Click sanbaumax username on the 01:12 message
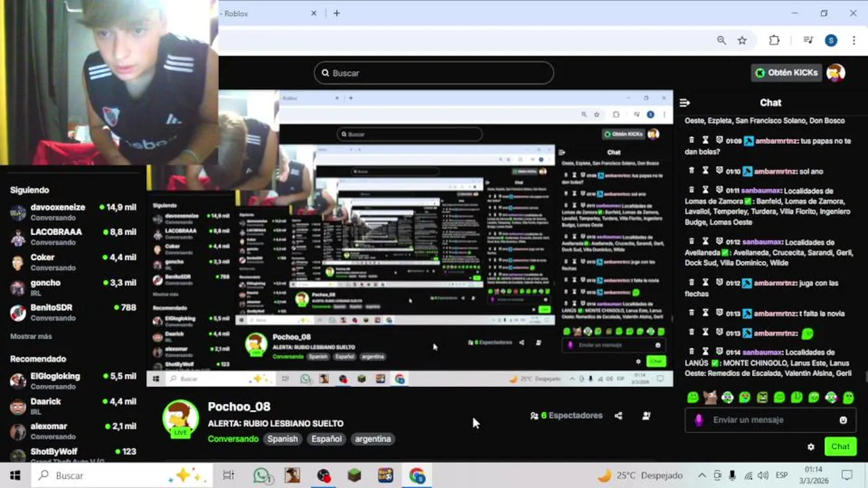This screenshot has height=488, width=868. (x=762, y=242)
